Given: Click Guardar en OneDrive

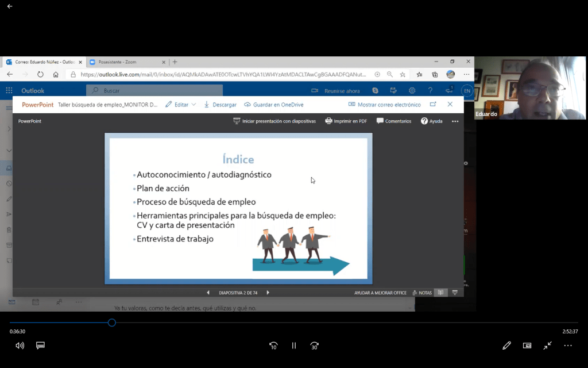Looking at the screenshot, I should 273,105.
